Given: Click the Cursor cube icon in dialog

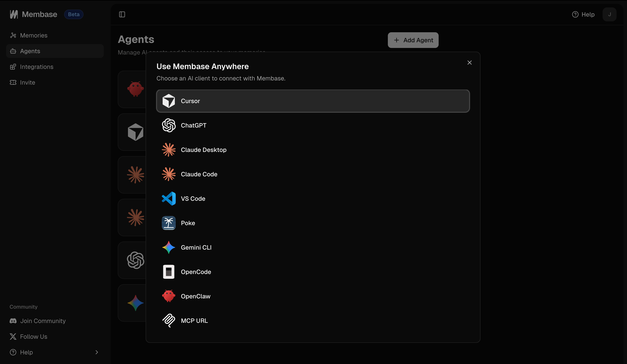Looking at the screenshot, I should tap(169, 101).
